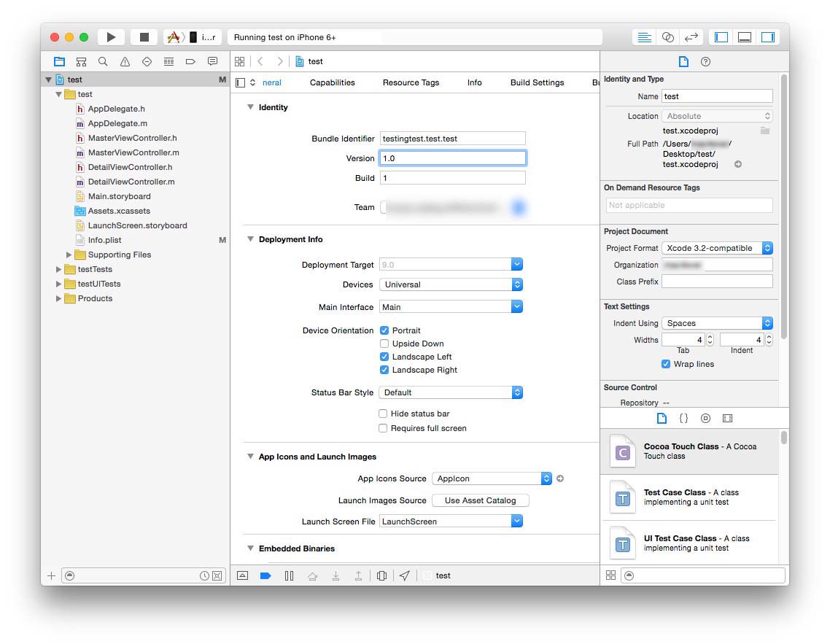Open the Debug navigator icon

click(x=168, y=61)
